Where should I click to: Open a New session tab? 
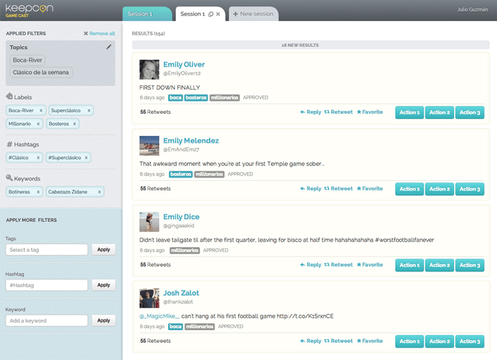click(x=253, y=14)
